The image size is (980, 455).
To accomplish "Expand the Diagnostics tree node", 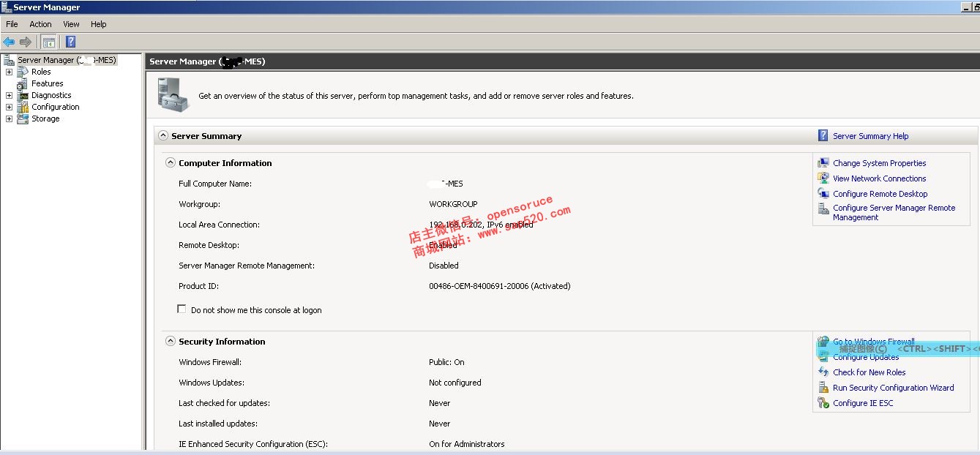I will [x=9, y=95].
